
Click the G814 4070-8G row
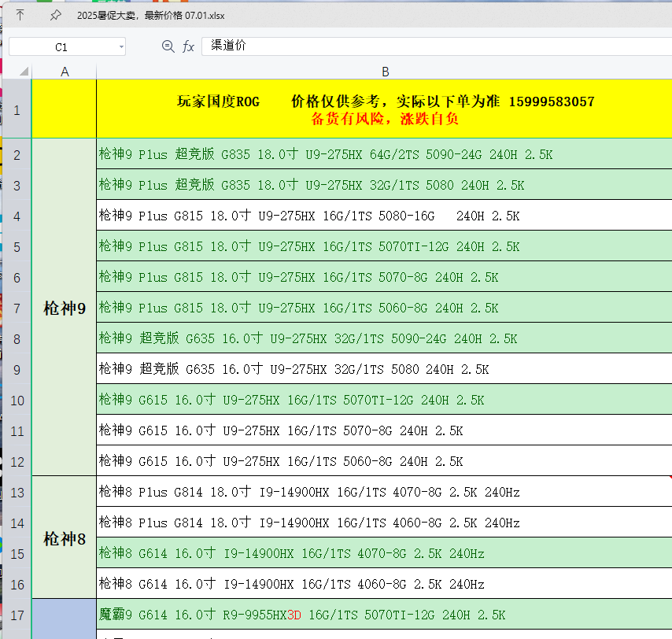coord(385,492)
